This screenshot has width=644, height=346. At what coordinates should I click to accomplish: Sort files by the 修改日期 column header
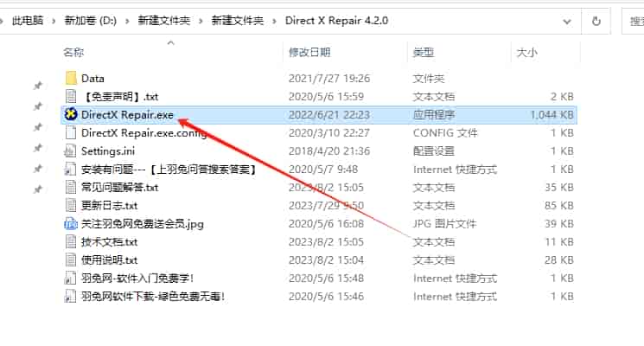pyautogui.click(x=309, y=52)
